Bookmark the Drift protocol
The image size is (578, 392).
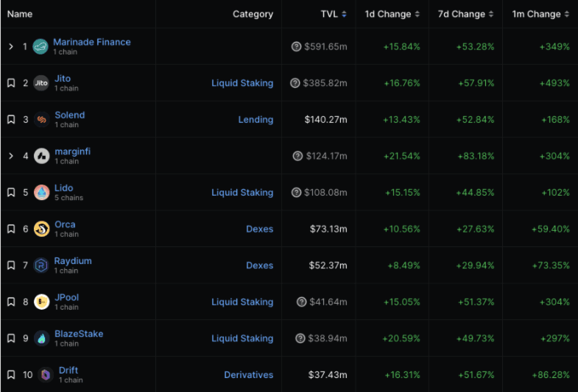(x=11, y=375)
